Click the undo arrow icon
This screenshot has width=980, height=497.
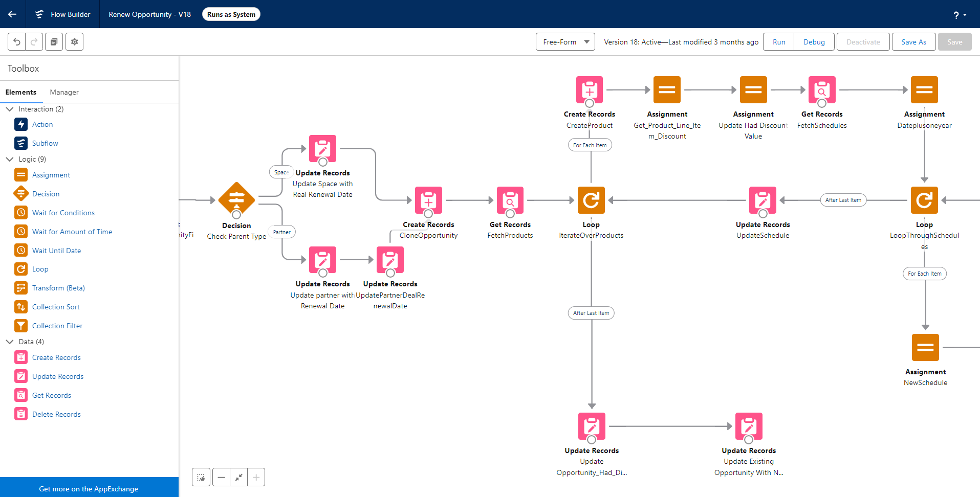coord(17,42)
